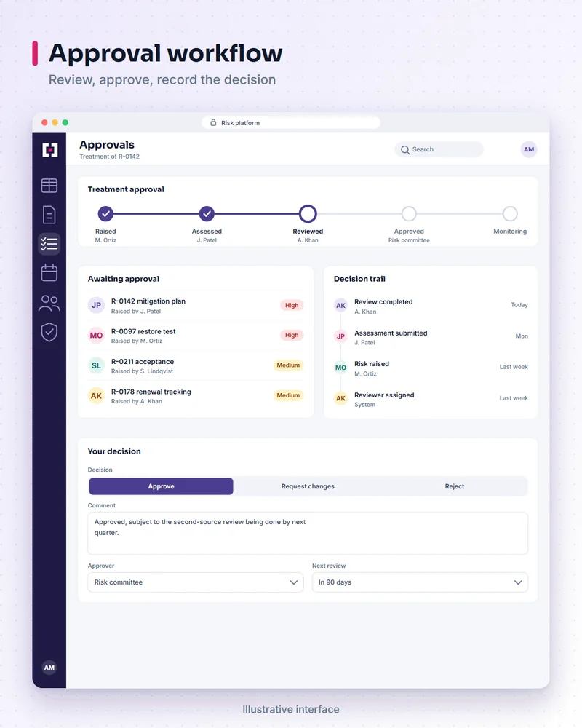The width and height of the screenshot is (582, 728).
Task: Click Review completed trail entry
Action: (x=431, y=306)
